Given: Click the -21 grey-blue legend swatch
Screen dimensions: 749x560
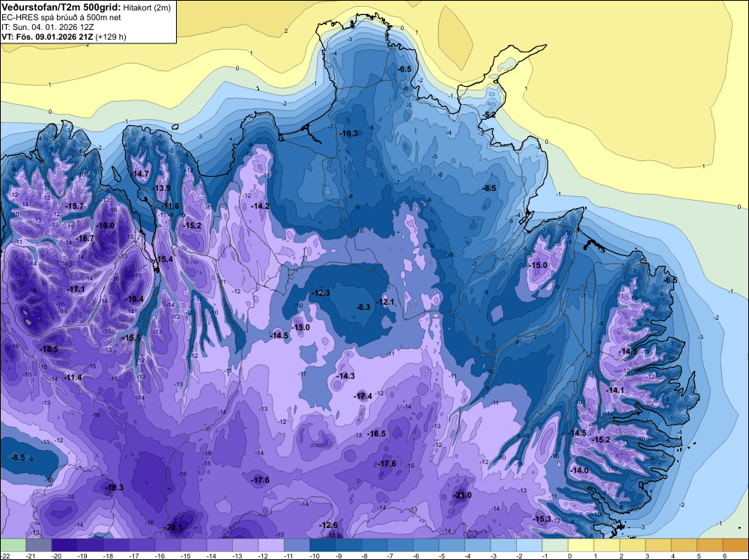Looking at the screenshot, I should 39,545.
